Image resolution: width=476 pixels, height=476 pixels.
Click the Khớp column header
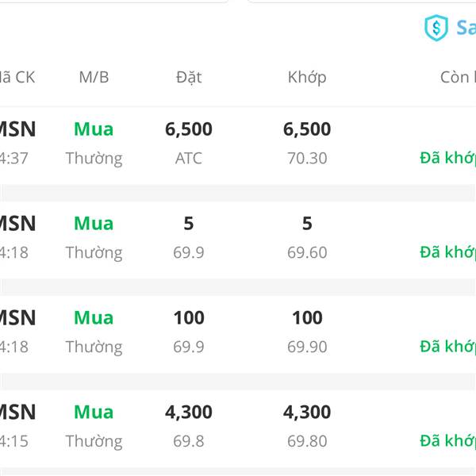307,78
